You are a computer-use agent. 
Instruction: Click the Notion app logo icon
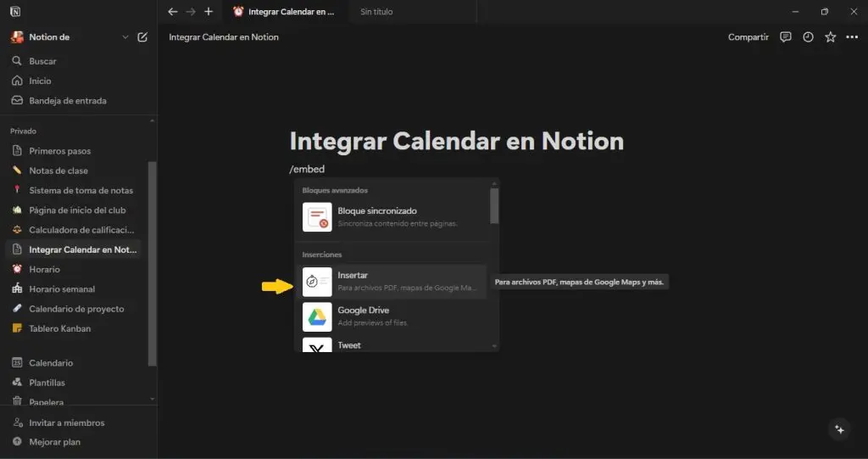coord(15,12)
